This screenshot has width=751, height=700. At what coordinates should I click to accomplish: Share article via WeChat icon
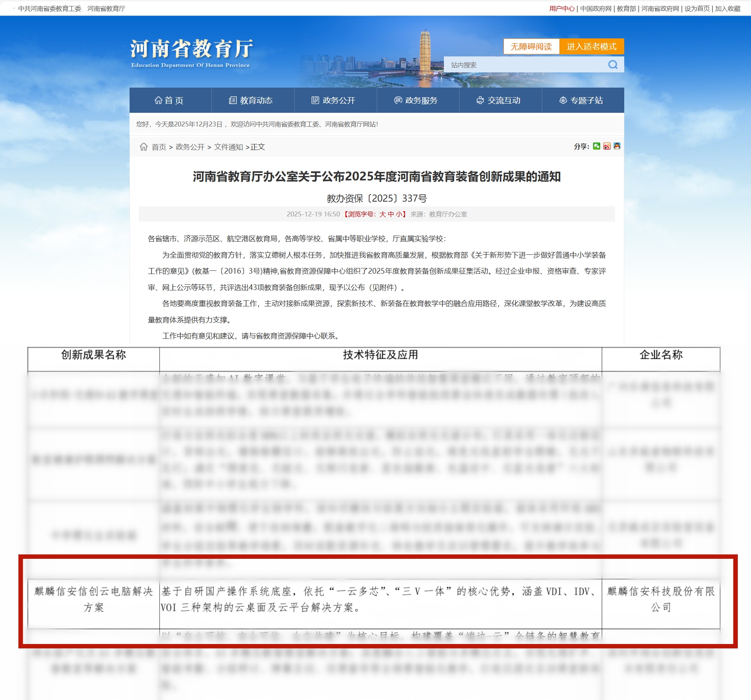pyautogui.click(x=596, y=146)
